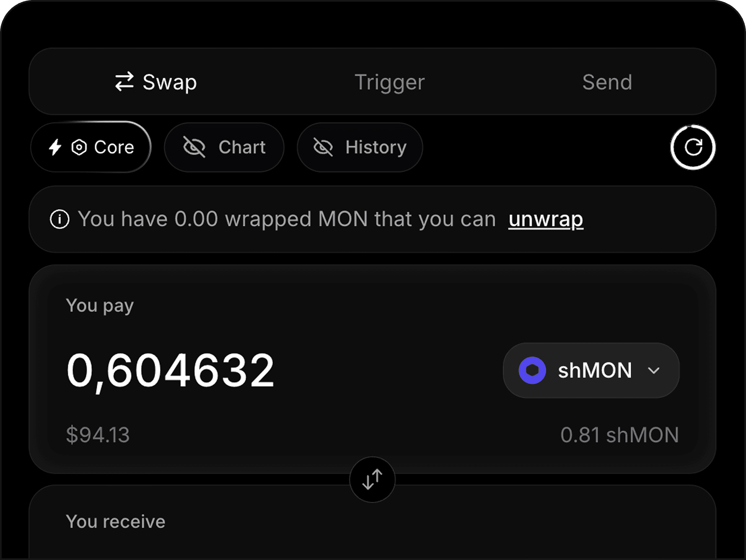The width and height of the screenshot is (746, 560).
Task: Refresh quote using circular arrow icon
Action: click(692, 147)
